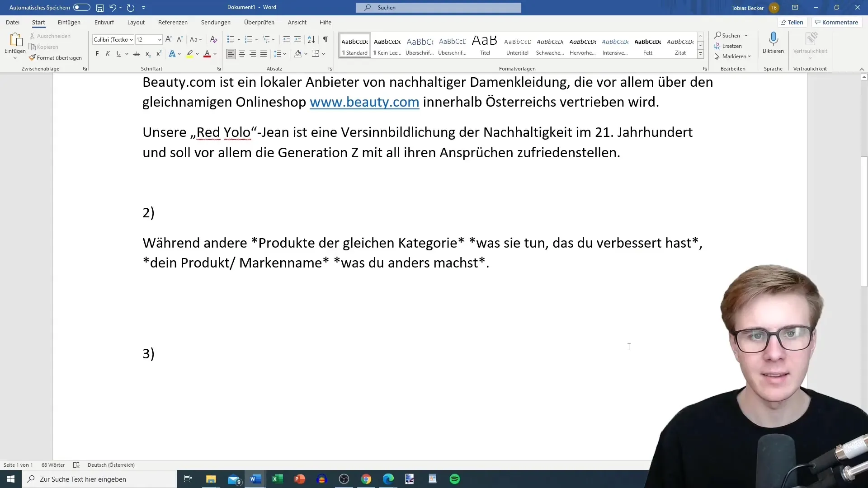Follow the www.beauty.com hyperlink
Image resolution: width=868 pixels, height=488 pixels.
click(364, 102)
